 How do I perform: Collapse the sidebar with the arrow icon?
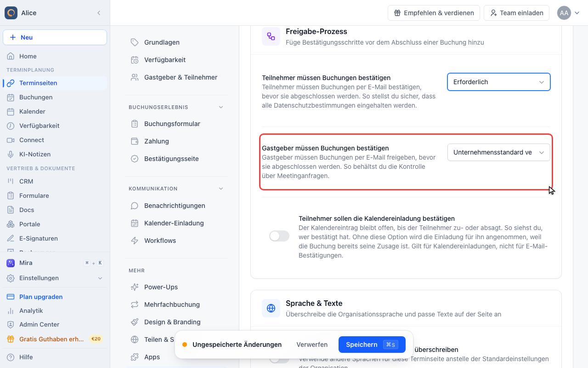99,13
